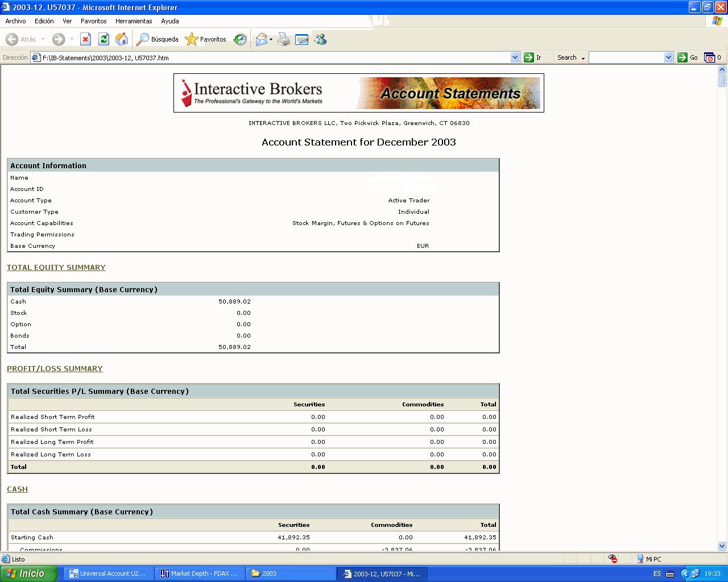Refresh the page with the green arrows icon
Screen dimensions: 728x582
pos(104,39)
